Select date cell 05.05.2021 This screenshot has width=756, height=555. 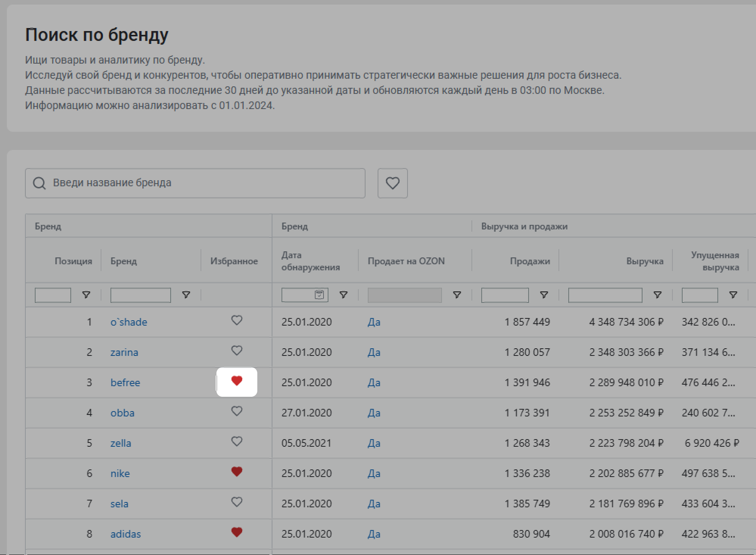pyautogui.click(x=306, y=443)
